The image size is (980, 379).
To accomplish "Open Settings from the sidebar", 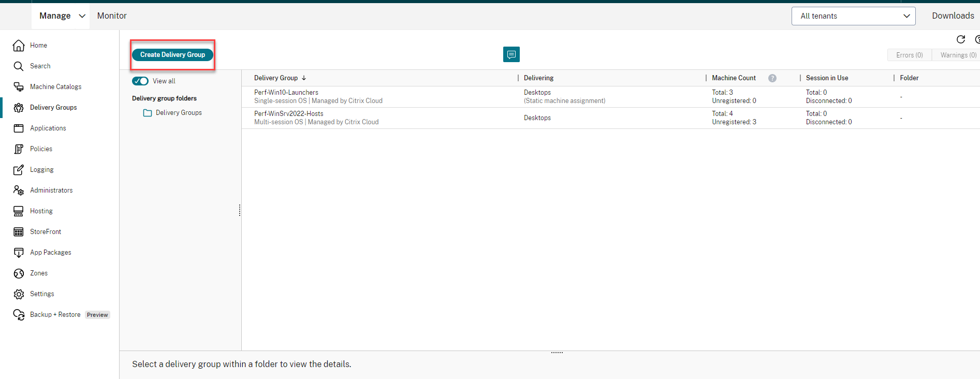I will point(42,294).
